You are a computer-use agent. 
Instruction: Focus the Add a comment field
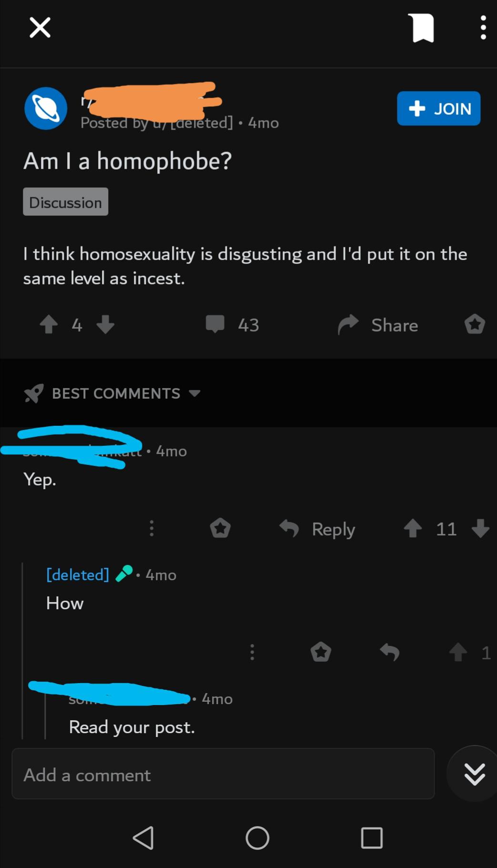click(x=223, y=774)
